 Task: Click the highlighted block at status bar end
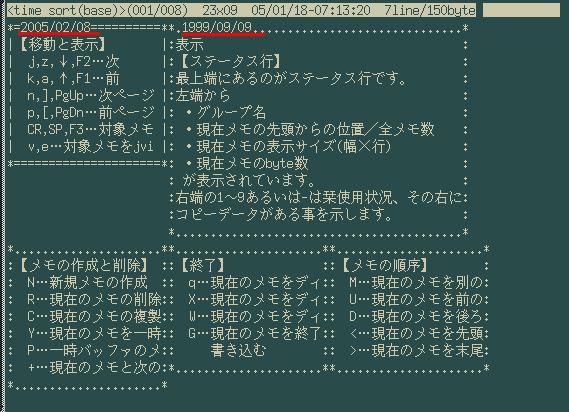coord(521,10)
